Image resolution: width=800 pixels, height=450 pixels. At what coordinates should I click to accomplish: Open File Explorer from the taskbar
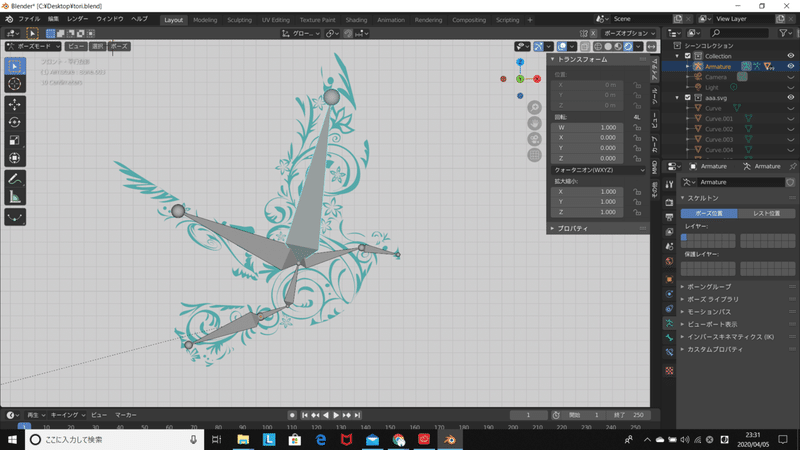pos(243,439)
